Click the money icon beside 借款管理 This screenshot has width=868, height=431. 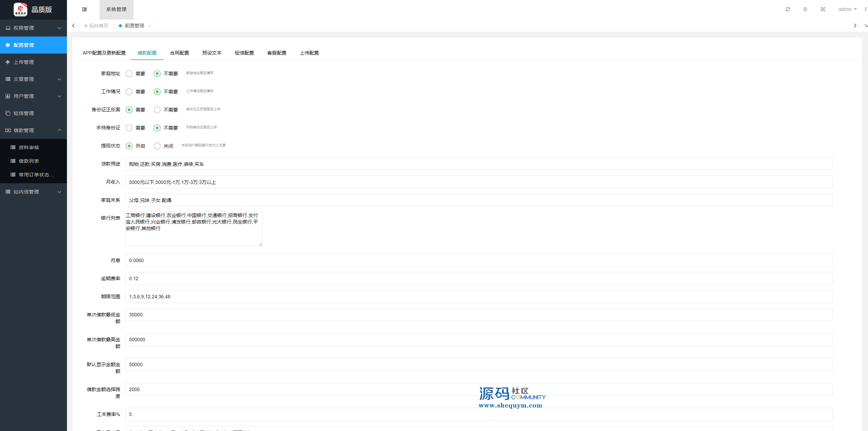point(8,130)
